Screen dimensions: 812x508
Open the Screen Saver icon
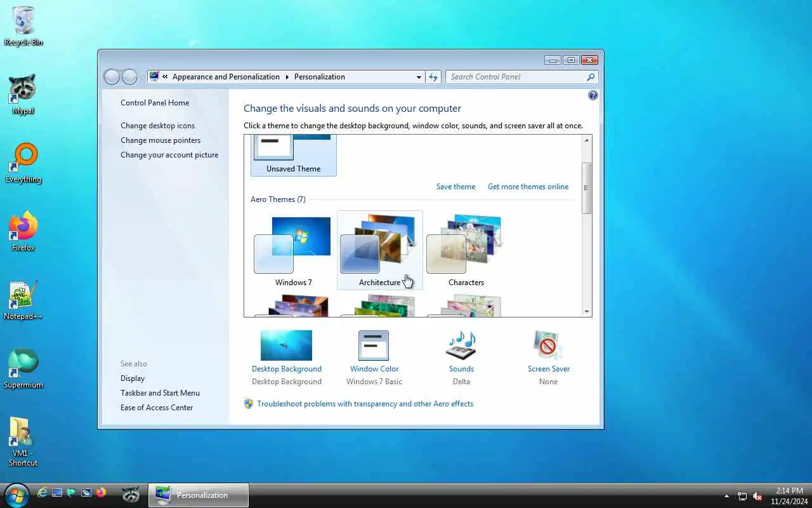pos(548,345)
